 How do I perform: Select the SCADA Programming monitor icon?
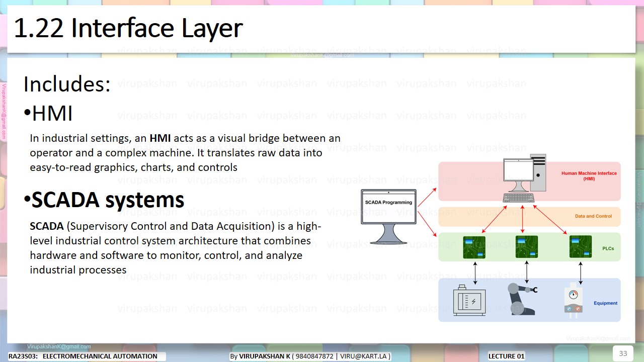coord(388,207)
